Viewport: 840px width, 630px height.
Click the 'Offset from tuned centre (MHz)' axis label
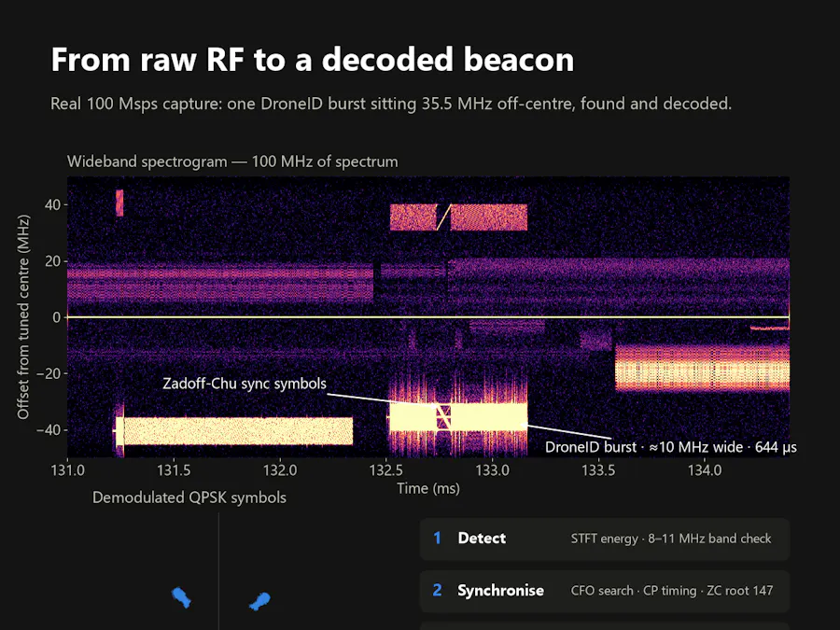[22, 317]
